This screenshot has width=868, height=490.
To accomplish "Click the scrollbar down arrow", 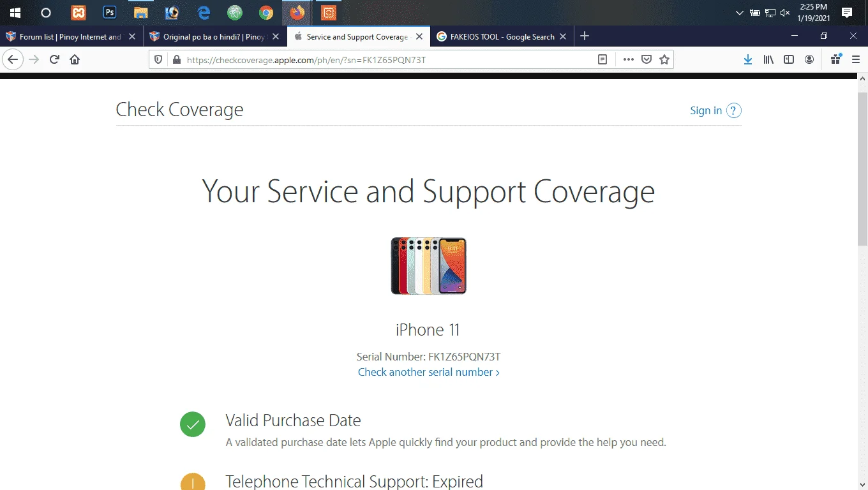I will click(x=862, y=484).
